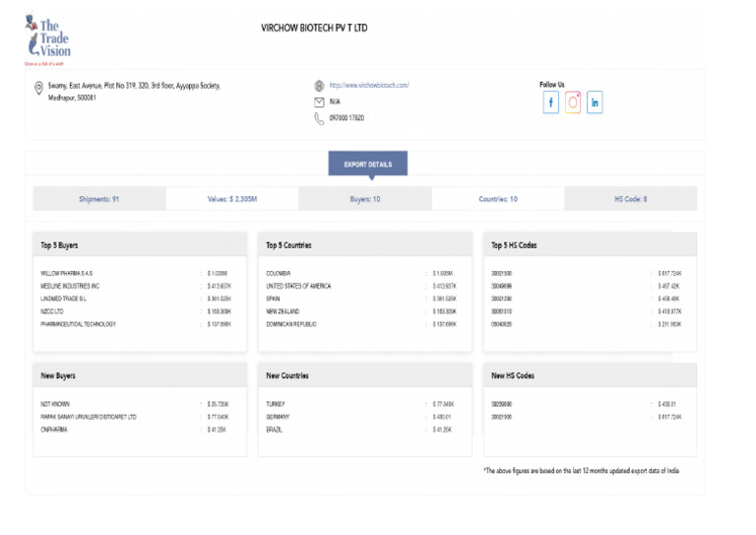Click country DOMINICAN REPUBLIC
The image size is (756, 535).
click(291, 324)
